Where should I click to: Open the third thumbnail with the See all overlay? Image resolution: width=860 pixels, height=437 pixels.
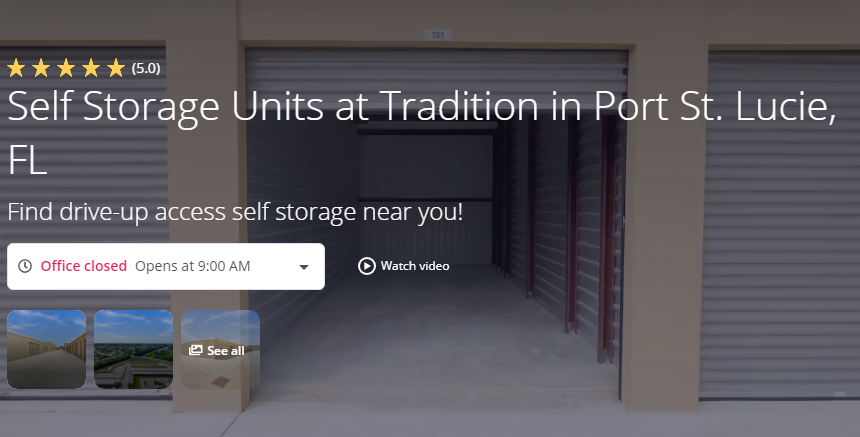click(x=220, y=349)
